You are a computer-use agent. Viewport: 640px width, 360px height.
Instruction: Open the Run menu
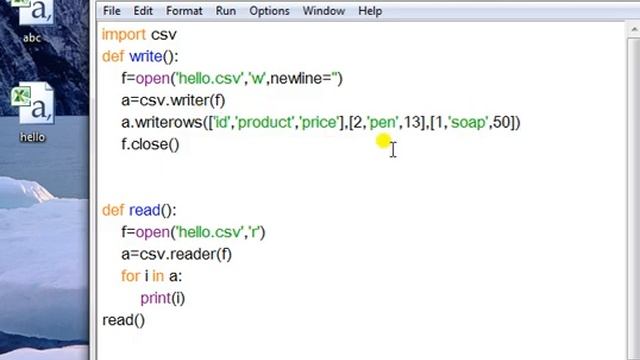(226, 11)
